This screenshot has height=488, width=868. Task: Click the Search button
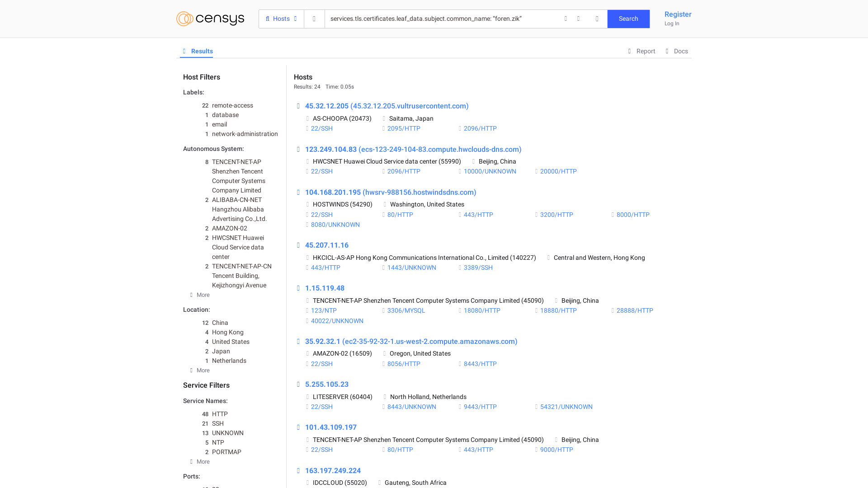[628, 19]
